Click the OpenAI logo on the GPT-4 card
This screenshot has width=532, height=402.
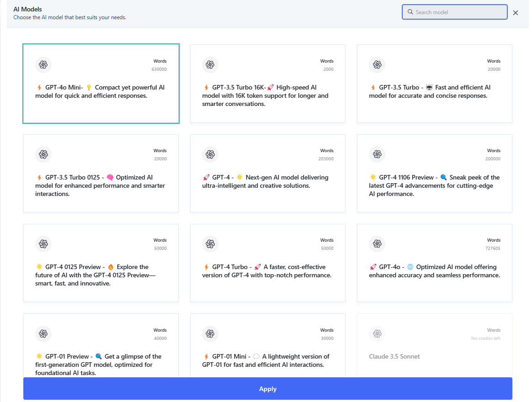(x=210, y=154)
